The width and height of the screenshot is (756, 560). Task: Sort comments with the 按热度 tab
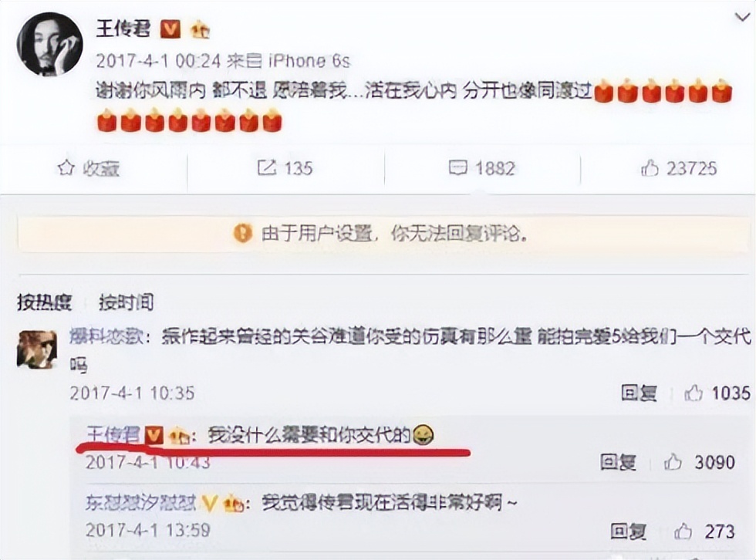[x=45, y=302]
